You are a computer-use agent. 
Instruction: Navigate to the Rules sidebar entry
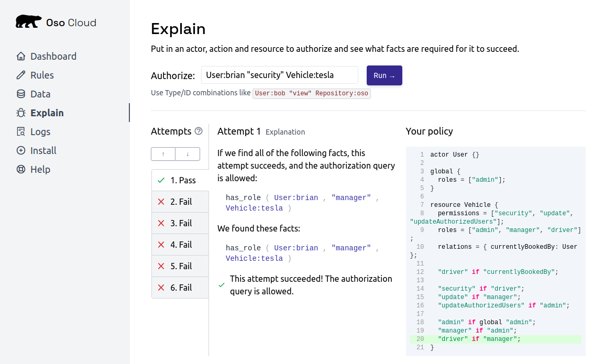coord(42,75)
